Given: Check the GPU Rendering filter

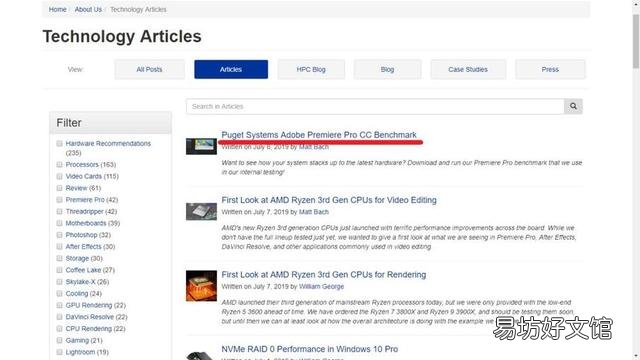Looking at the screenshot, I should tap(60, 305).
